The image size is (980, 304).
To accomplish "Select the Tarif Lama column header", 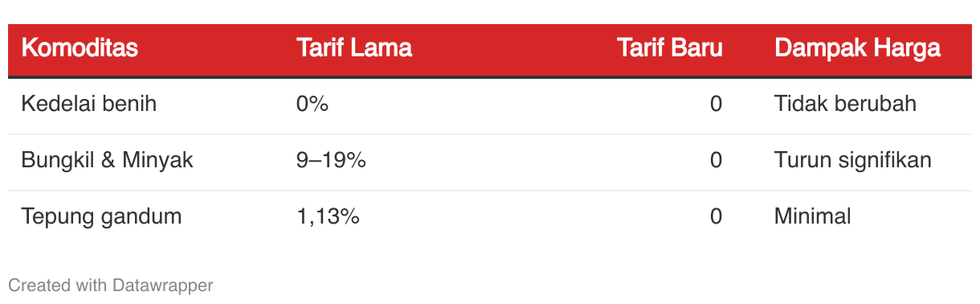I will tap(354, 48).
